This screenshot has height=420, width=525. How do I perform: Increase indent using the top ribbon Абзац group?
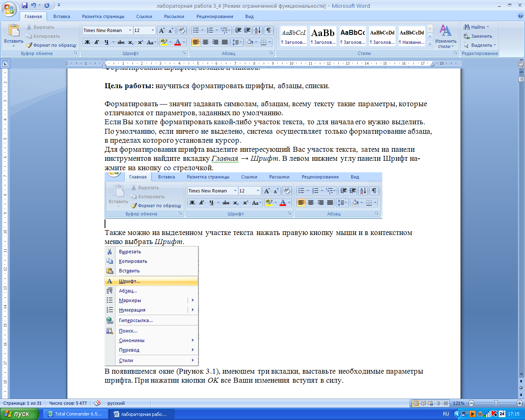247,30
